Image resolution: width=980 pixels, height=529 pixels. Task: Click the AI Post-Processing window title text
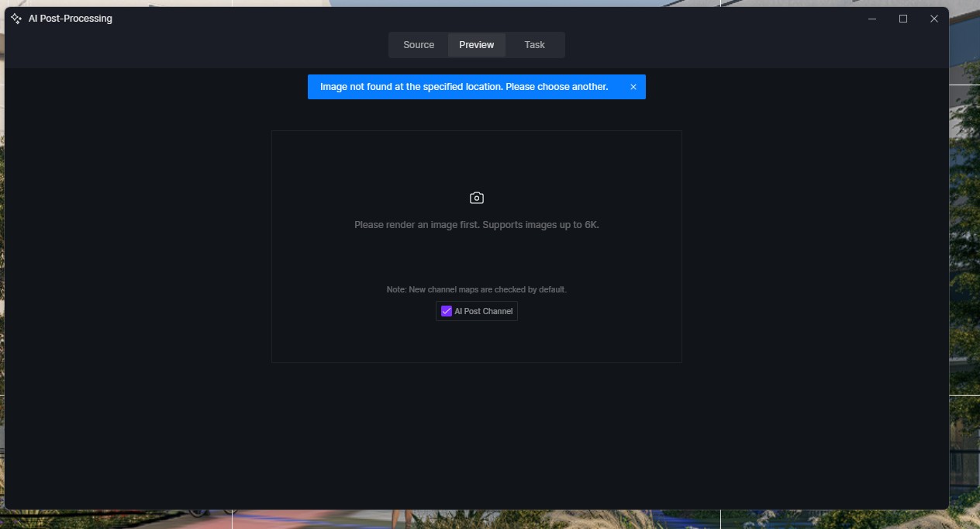pos(71,19)
